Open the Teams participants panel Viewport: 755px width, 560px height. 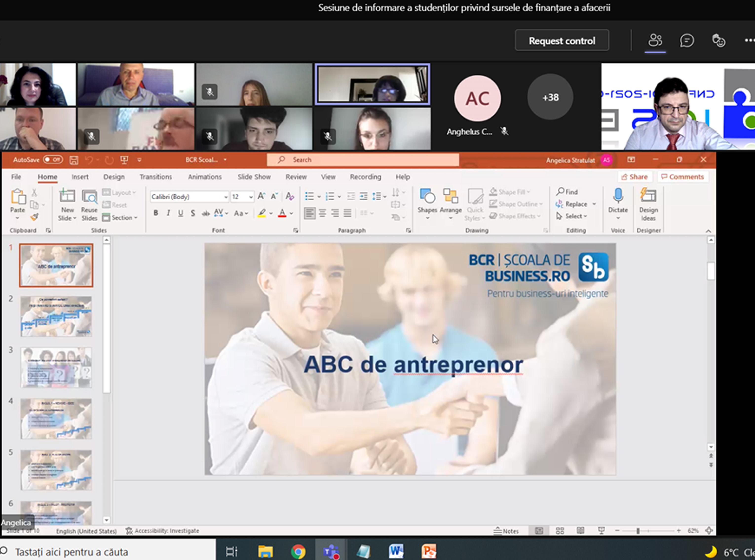pyautogui.click(x=655, y=40)
